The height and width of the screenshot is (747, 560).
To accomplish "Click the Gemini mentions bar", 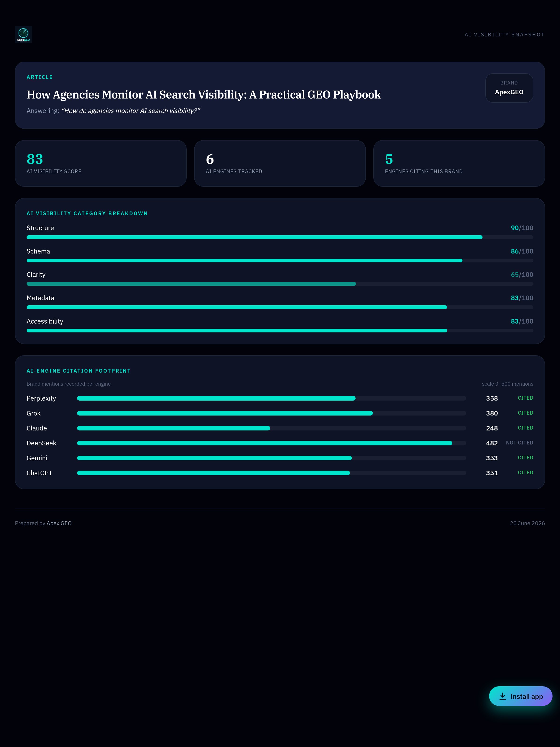I will tap(271, 458).
